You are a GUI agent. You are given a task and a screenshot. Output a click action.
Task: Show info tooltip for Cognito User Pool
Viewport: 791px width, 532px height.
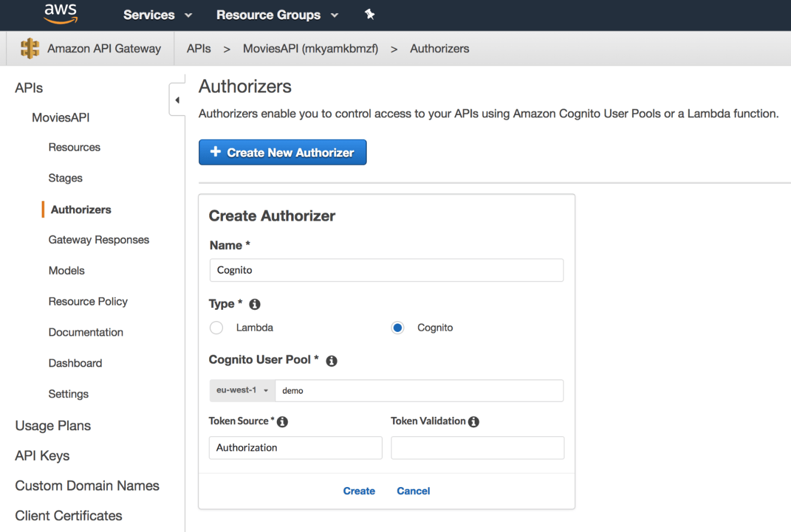(x=331, y=361)
